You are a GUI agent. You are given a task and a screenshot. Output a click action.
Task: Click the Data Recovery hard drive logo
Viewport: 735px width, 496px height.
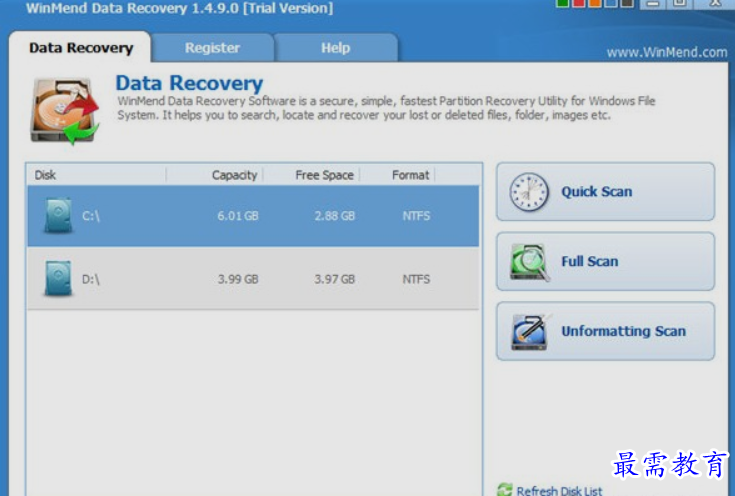tap(64, 111)
